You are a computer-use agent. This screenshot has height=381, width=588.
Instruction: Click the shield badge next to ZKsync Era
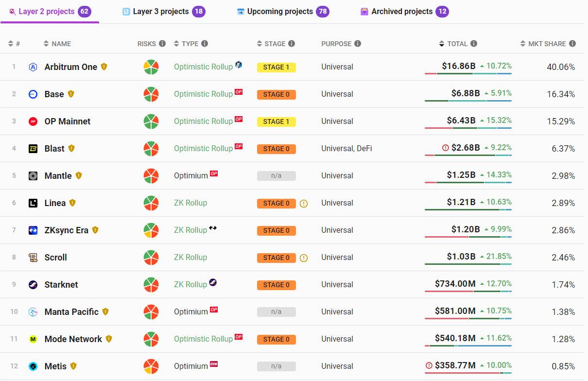95,230
